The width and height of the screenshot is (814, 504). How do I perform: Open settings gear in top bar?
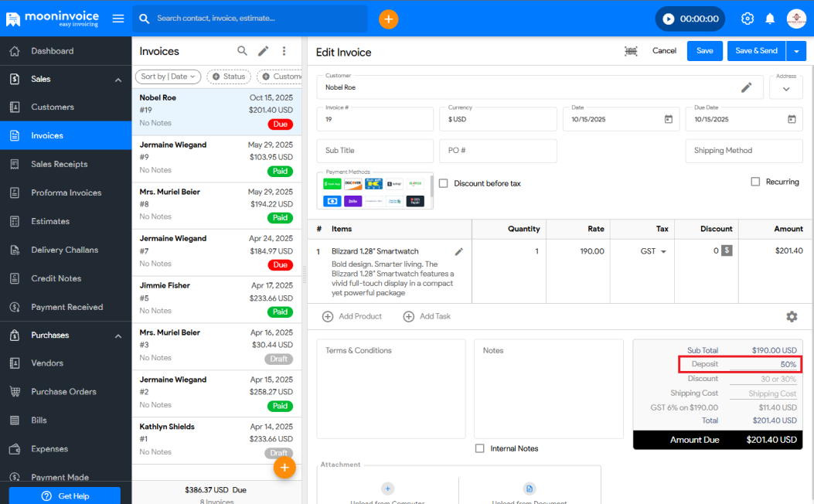pyautogui.click(x=747, y=19)
